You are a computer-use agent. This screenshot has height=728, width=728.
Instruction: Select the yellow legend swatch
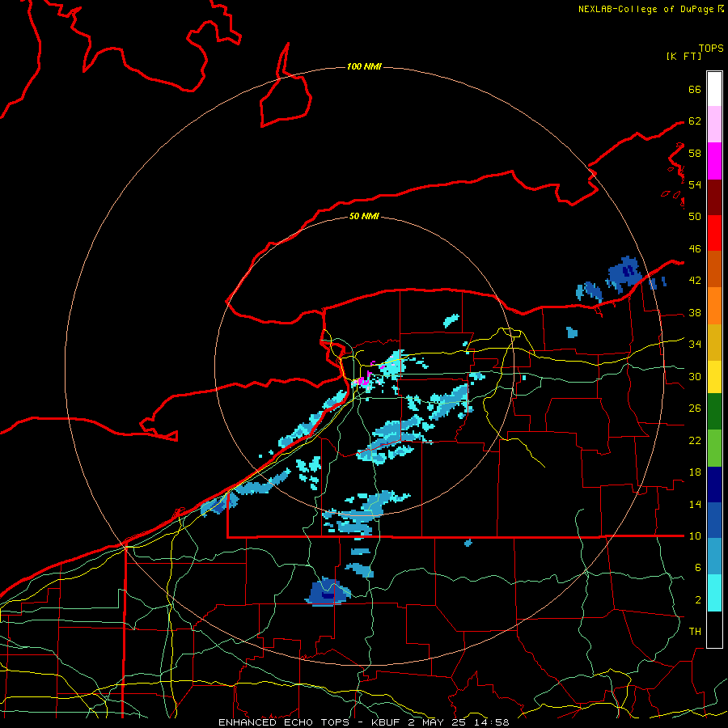(714, 377)
